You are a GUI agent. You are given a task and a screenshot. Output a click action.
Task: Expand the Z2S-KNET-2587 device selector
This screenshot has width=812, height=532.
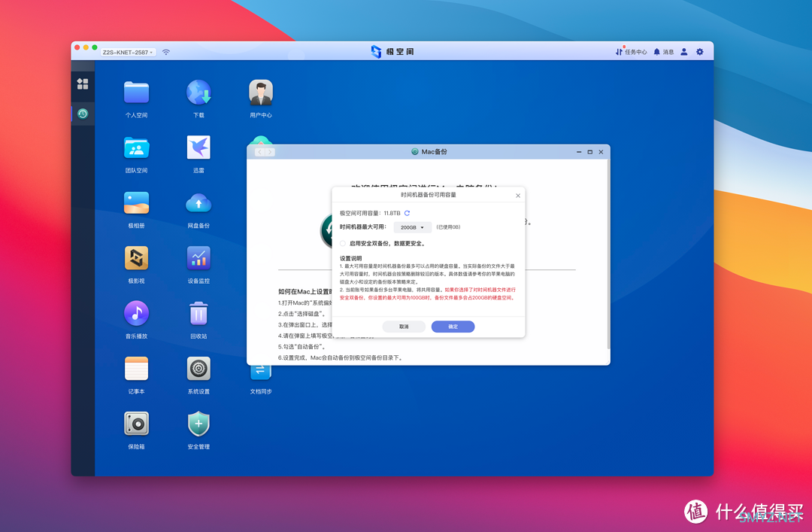pos(128,53)
